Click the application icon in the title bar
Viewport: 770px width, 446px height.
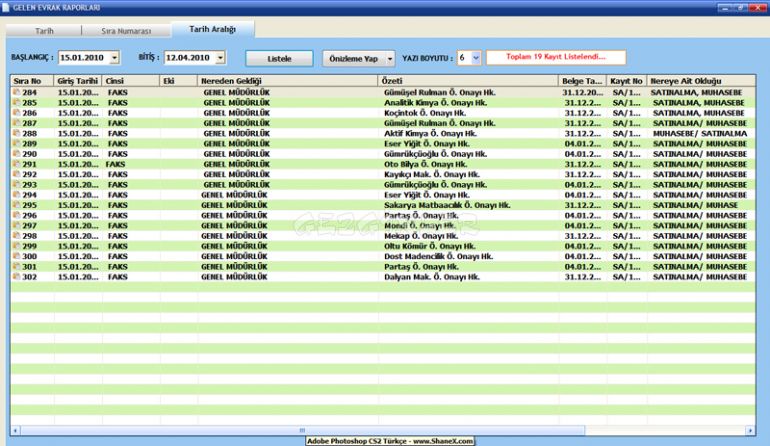[6, 7]
